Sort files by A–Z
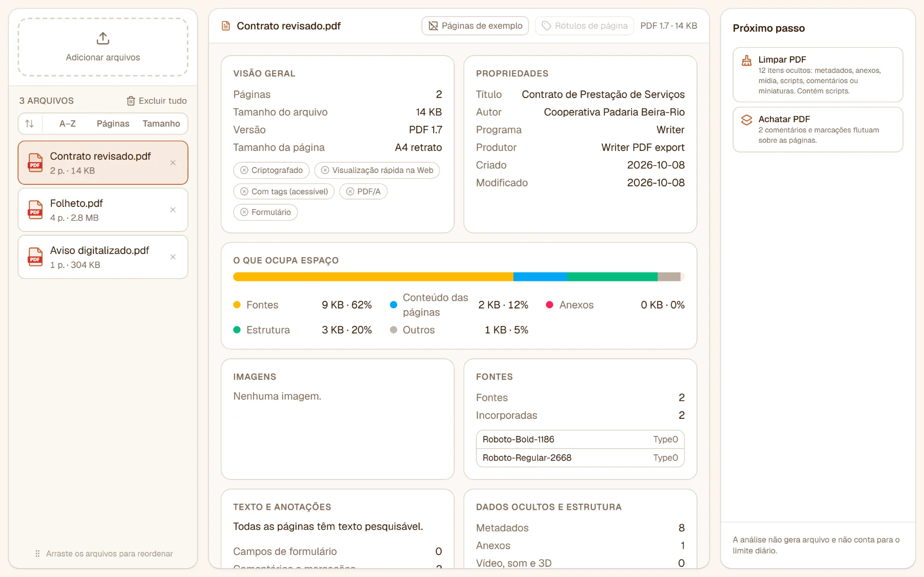Image resolution: width=924 pixels, height=577 pixels. pos(67,124)
